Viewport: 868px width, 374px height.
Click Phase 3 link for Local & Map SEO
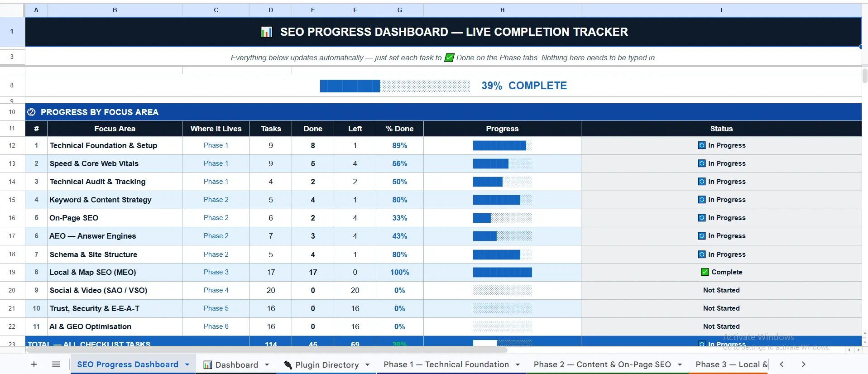click(x=216, y=272)
